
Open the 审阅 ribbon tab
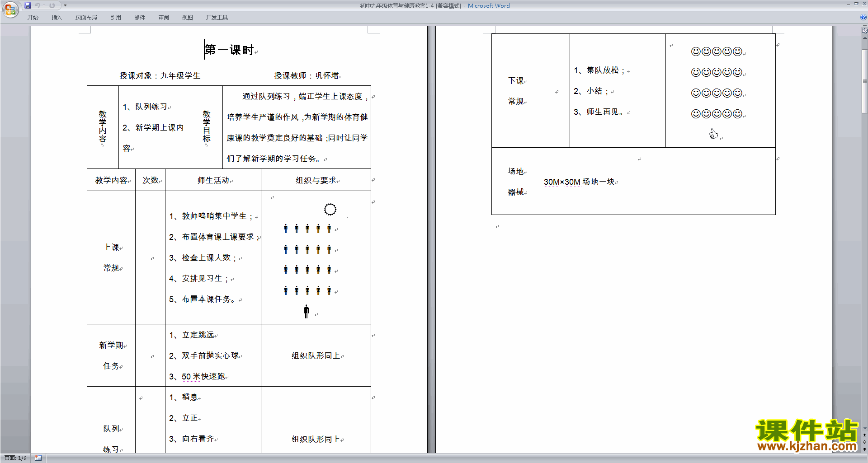pyautogui.click(x=164, y=18)
